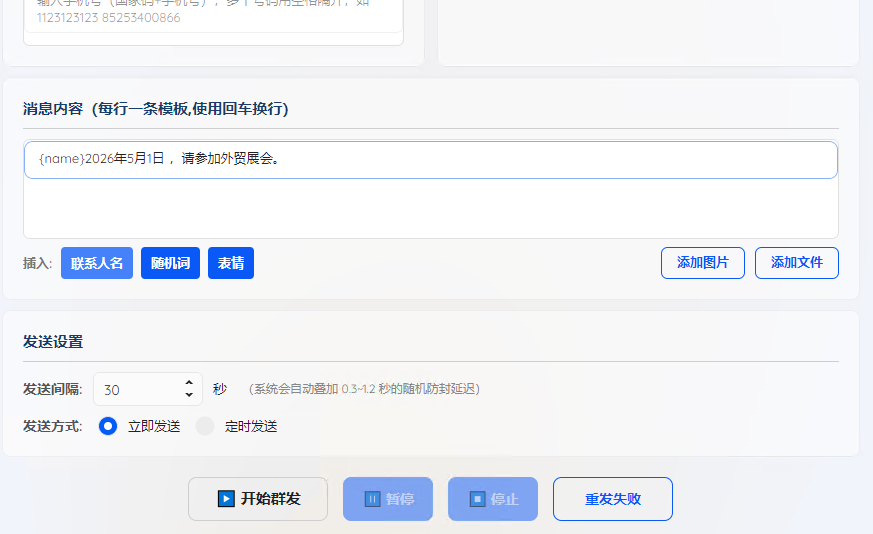Click 添加图片 to attach an image
This screenshot has height=534, width=873.
[x=702, y=263]
